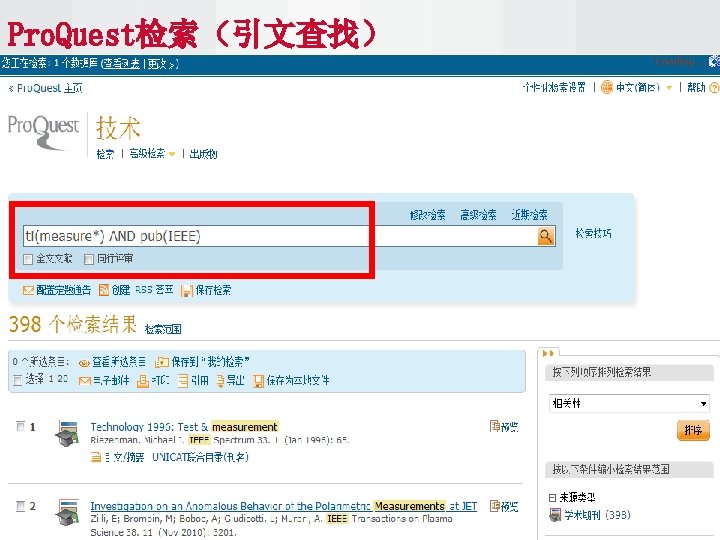Click the orange RSS feed icon
Screen dimensions: 720x540
click(104, 290)
